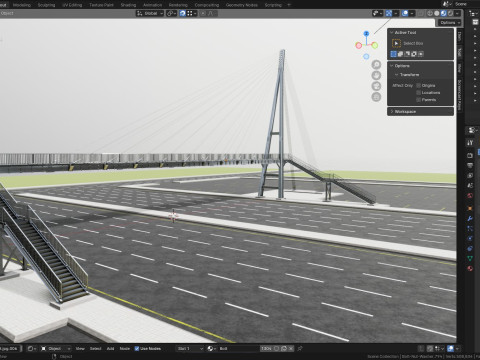Open the pivot point dropdown

tap(171, 13)
